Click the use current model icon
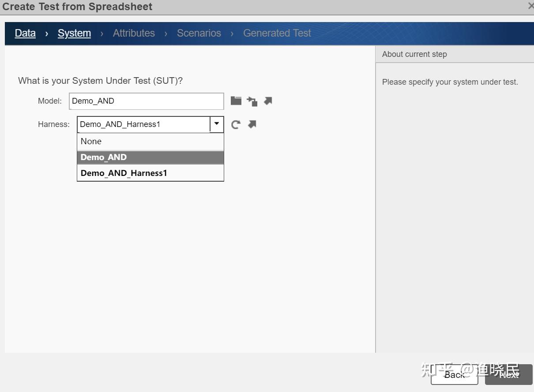534x392 pixels. click(252, 101)
